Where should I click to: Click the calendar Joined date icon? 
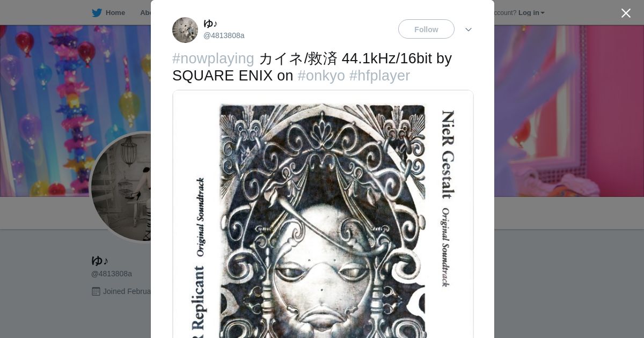(96, 291)
